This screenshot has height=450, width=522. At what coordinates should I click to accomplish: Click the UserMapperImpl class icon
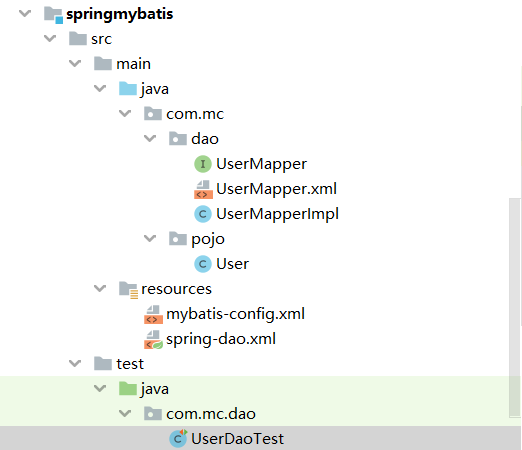pos(203,214)
